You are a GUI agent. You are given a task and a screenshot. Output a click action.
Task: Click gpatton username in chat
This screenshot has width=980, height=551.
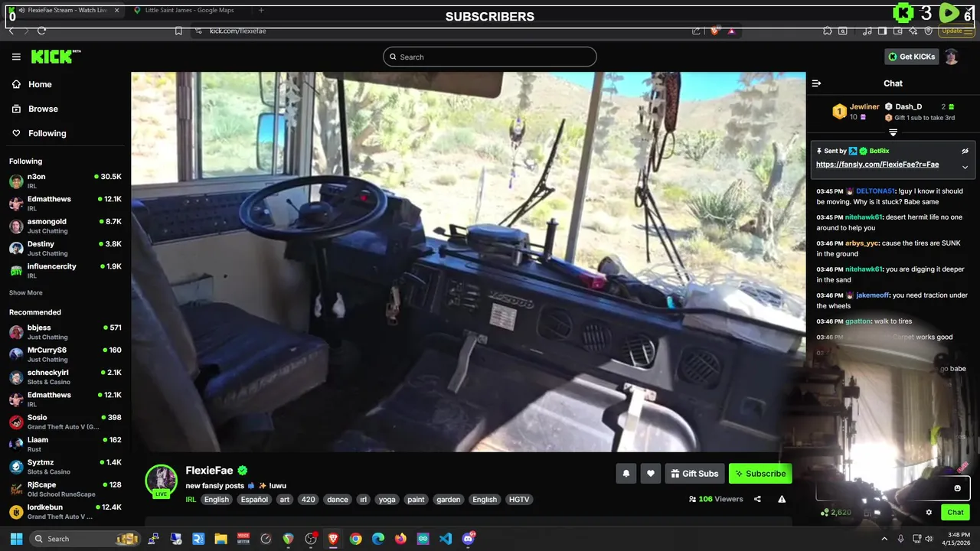pos(857,321)
